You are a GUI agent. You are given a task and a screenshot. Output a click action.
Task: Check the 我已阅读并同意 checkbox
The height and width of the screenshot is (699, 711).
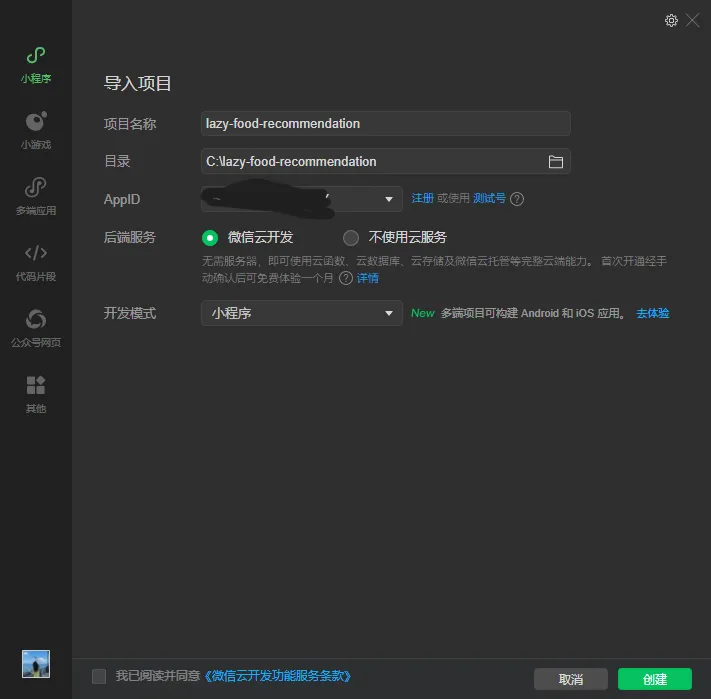click(99, 676)
